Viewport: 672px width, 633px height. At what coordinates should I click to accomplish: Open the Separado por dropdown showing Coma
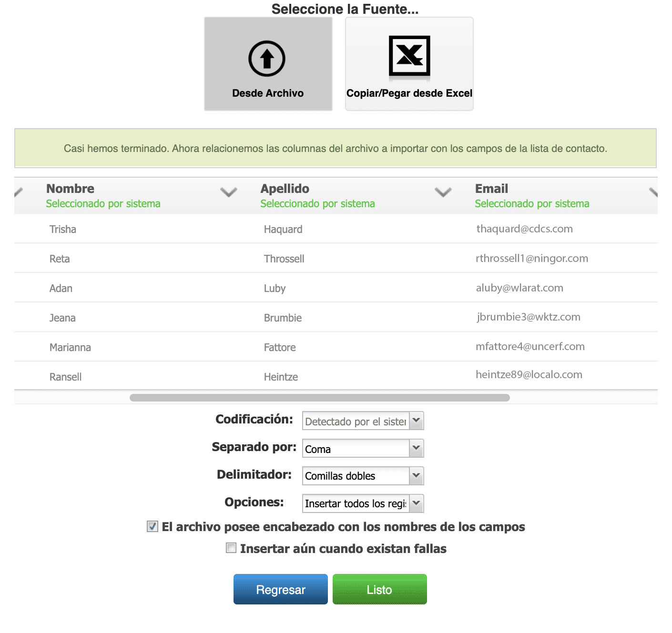click(363, 449)
